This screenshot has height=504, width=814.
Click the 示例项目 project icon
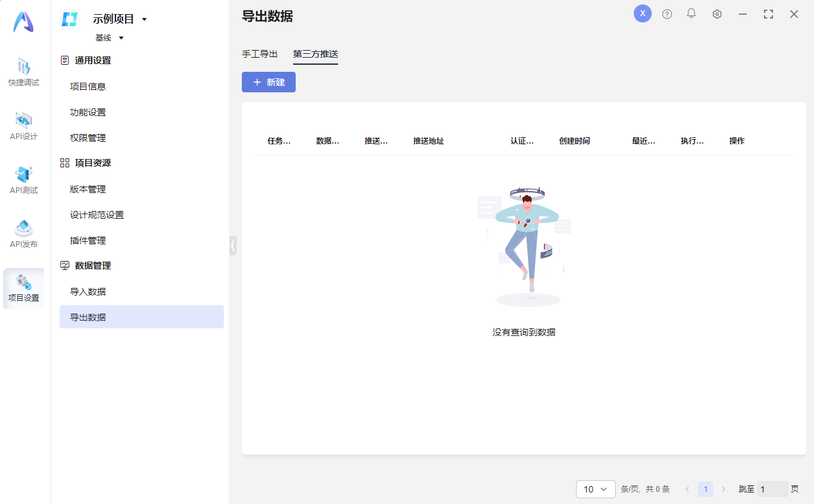point(69,19)
